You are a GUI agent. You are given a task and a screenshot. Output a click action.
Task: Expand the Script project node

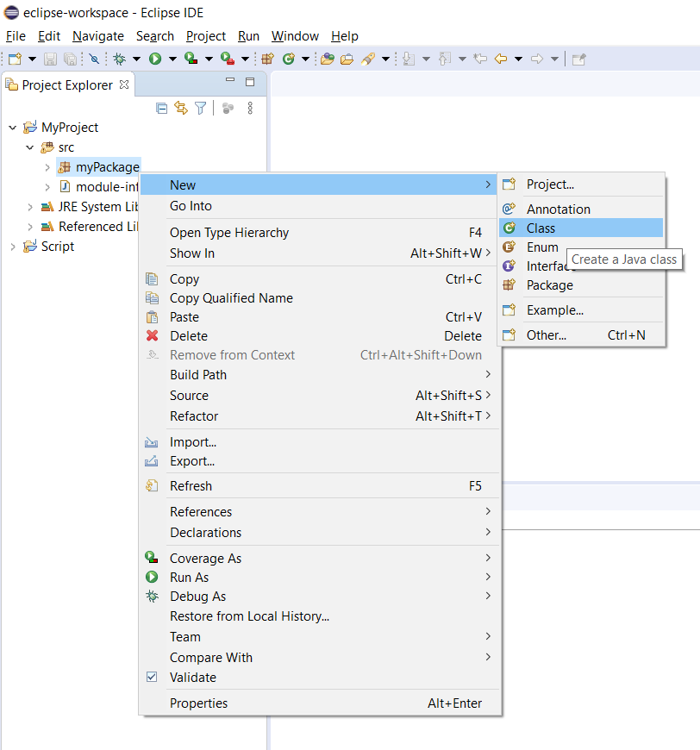[x=13, y=247]
